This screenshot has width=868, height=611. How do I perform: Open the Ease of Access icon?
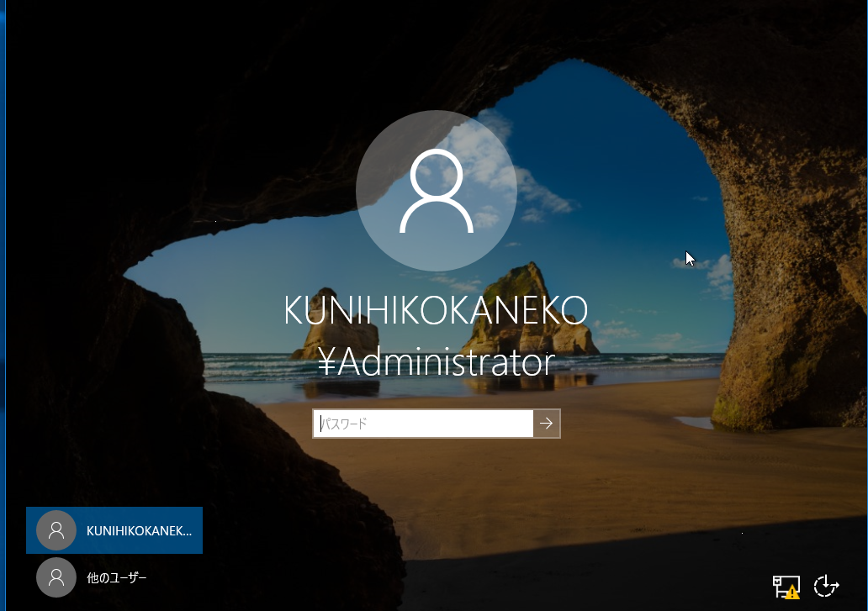[826, 586]
